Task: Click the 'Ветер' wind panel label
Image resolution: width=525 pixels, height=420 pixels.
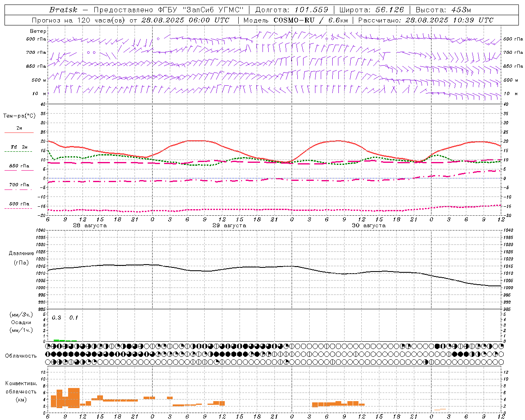Action: [x=38, y=31]
